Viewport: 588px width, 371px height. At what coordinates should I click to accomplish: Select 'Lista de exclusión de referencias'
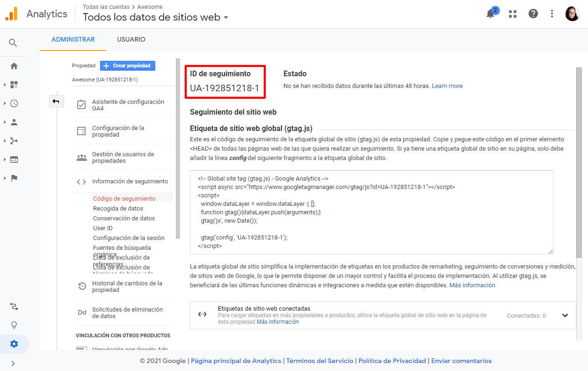point(122,261)
